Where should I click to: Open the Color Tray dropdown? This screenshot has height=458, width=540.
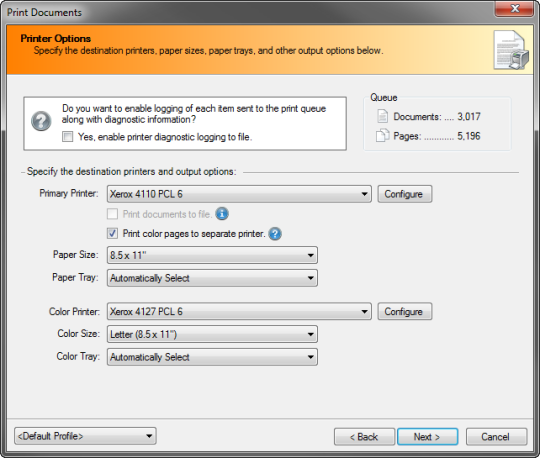(x=212, y=357)
